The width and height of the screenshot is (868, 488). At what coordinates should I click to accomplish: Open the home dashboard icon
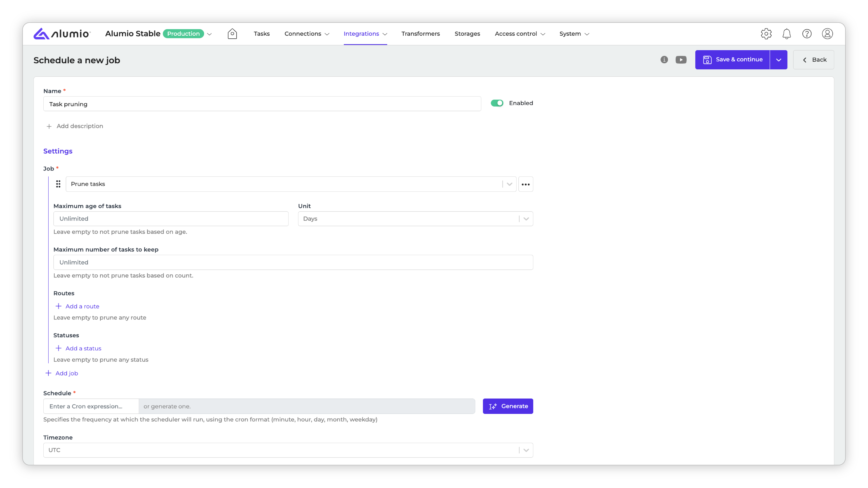(232, 34)
